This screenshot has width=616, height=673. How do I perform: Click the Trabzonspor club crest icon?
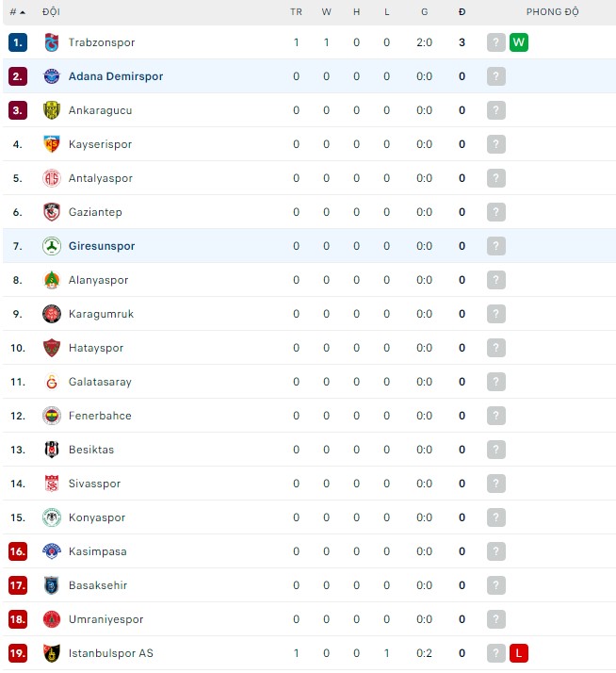[51, 42]
